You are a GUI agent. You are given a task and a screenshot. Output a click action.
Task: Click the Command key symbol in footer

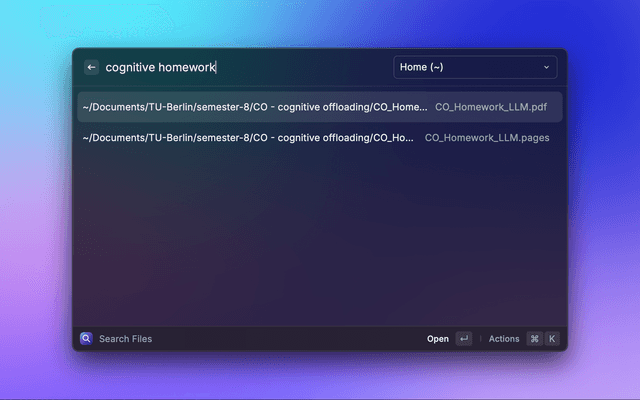(534, 339)
